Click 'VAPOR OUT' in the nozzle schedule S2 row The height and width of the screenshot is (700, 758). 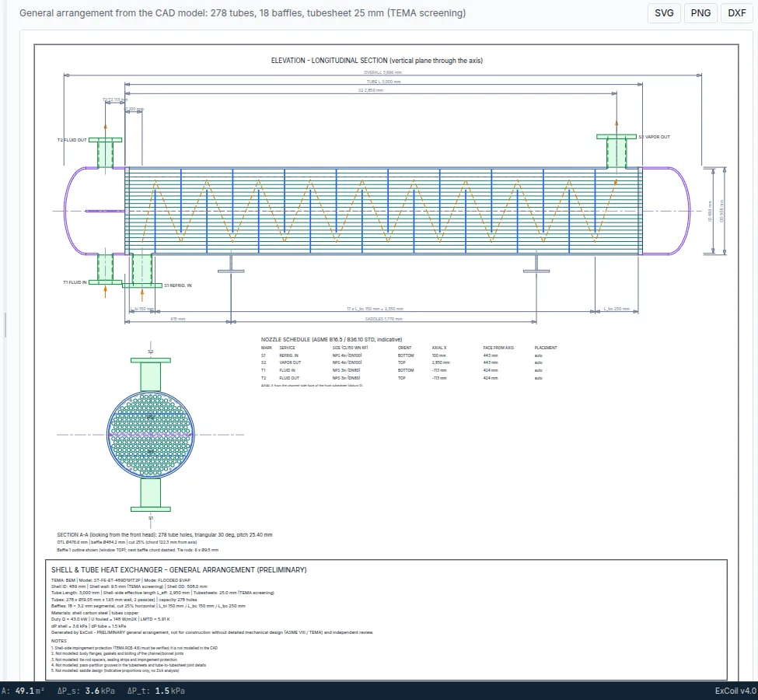(x=290, y=362)
